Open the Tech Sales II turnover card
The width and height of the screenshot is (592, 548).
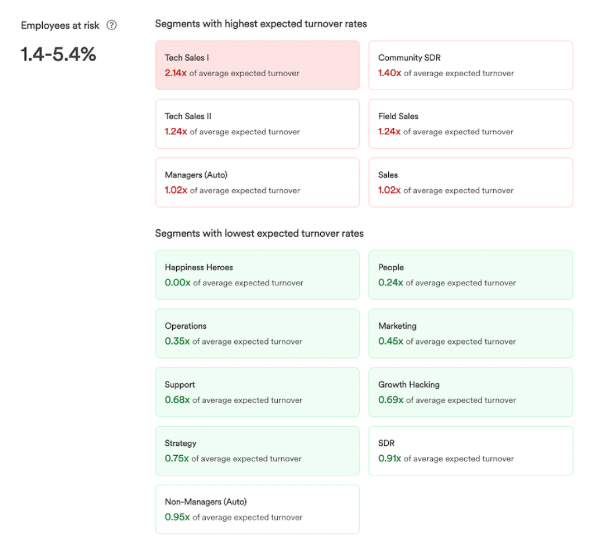point(257,124)
